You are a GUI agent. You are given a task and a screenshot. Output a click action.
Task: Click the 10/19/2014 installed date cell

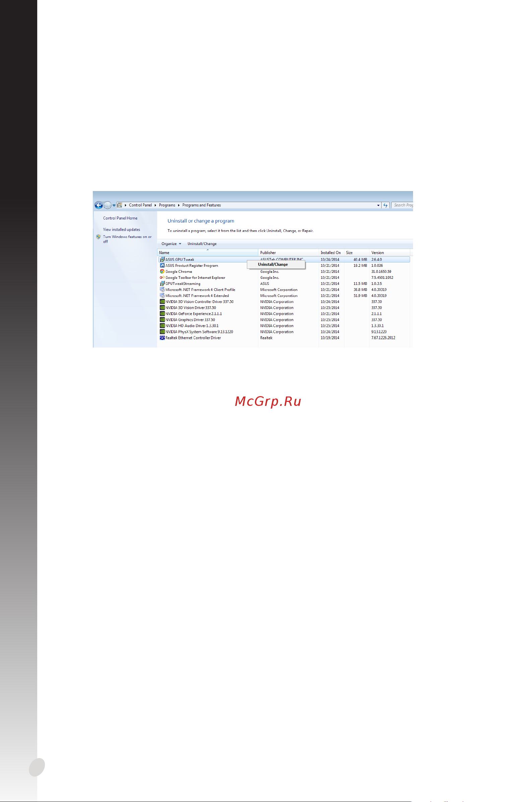[330, 338]
